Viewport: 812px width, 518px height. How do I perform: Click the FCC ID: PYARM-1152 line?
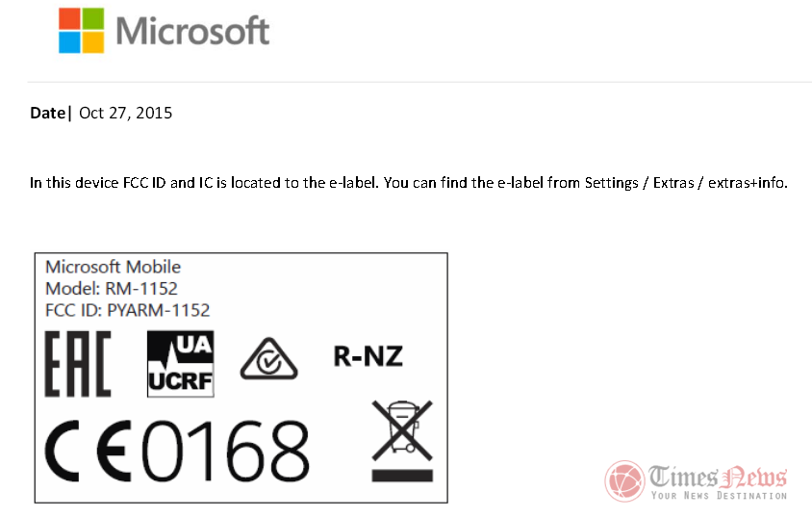coord(127,309)
